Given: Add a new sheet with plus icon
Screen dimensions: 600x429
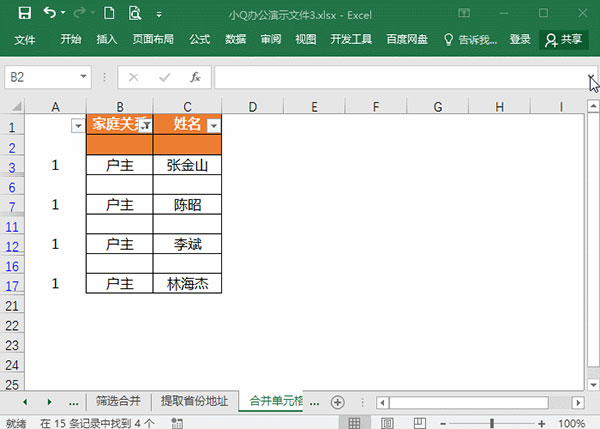Looking at the screenshot, I should tap(338, 402).
